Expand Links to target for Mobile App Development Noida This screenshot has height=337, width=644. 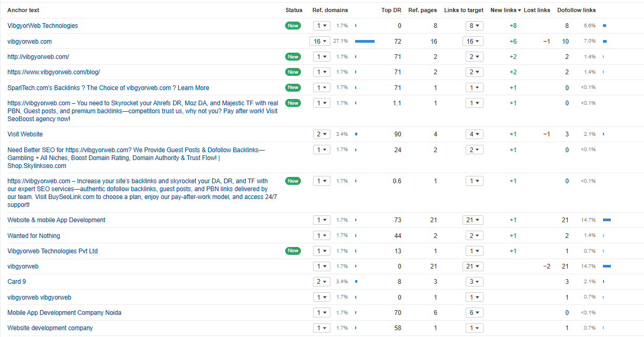(x=474, y=313)
